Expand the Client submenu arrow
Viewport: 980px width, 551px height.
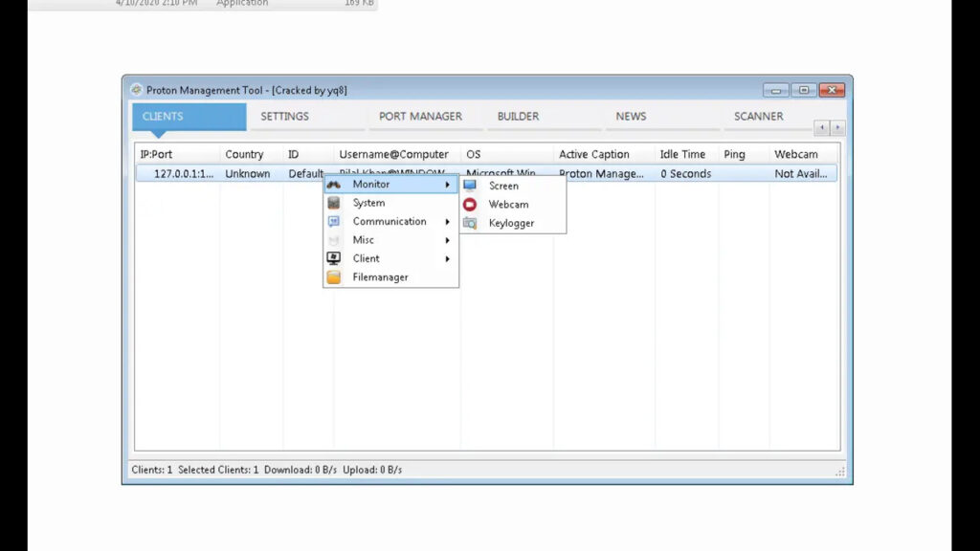click(448, 258)
